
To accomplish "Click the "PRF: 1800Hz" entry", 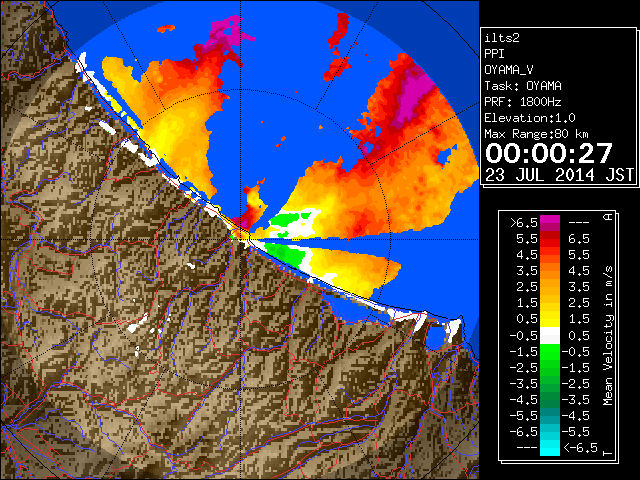I will click(523, 102).
